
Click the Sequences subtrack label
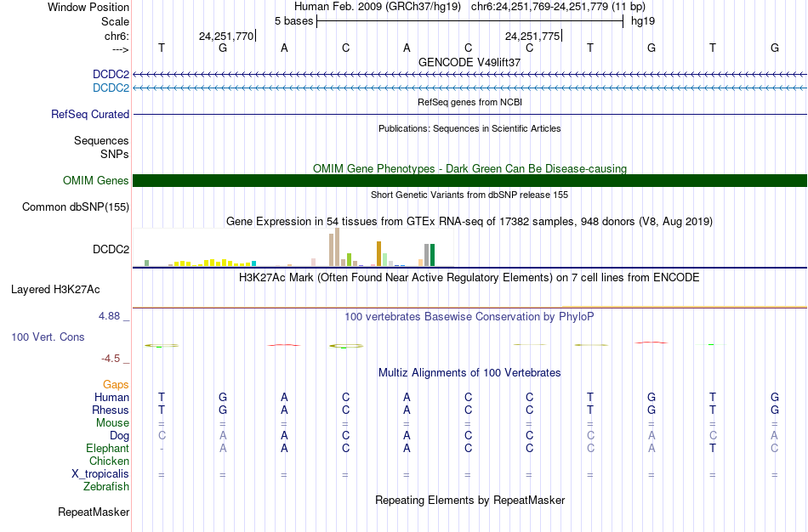101,140
